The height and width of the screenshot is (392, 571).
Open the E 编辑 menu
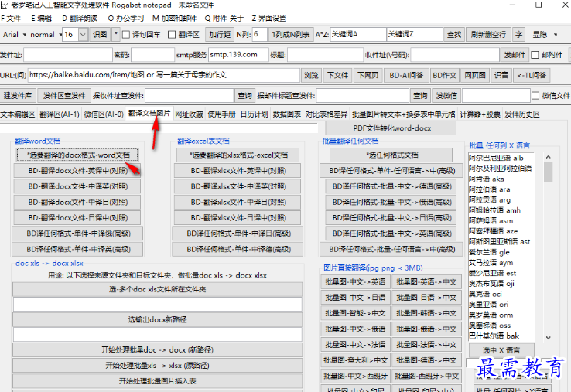point(41,19)
